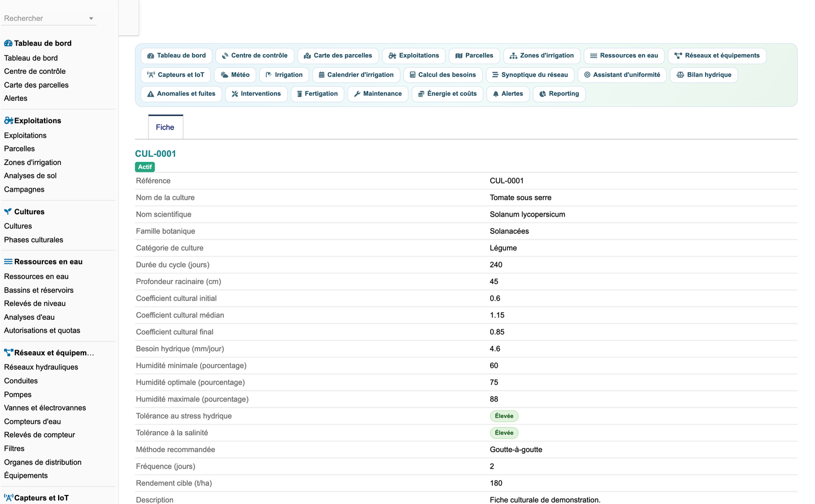
Task: Go to Centre de contrôle in sidebar
Action: pyautogui.click(x=35, y=71)
